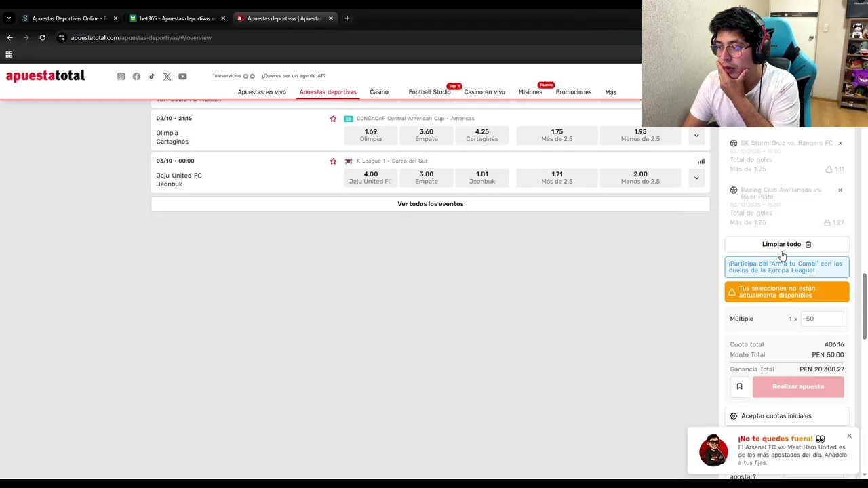
Task: Close the No te quedes fuera popup
Action: [849, 436]
